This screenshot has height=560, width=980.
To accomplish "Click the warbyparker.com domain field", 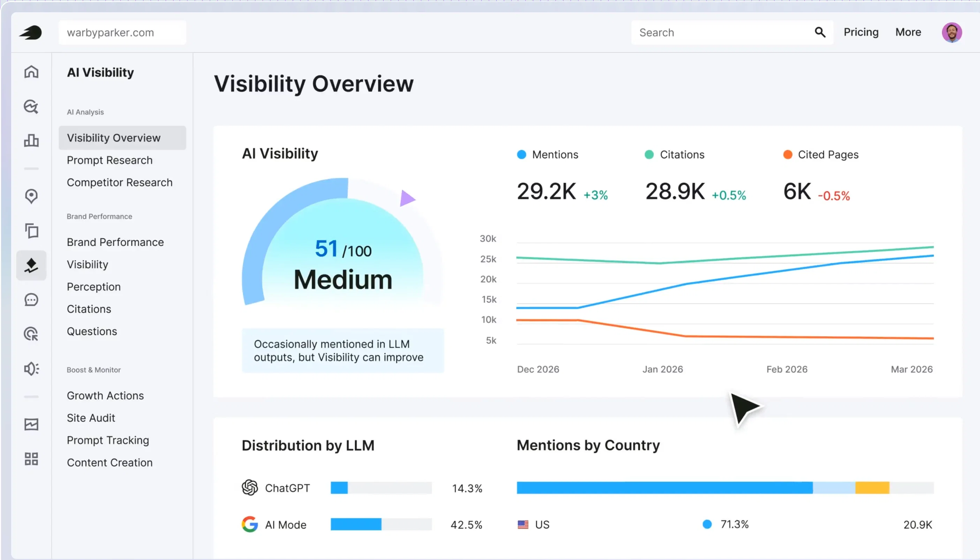I will click(122, 33).
